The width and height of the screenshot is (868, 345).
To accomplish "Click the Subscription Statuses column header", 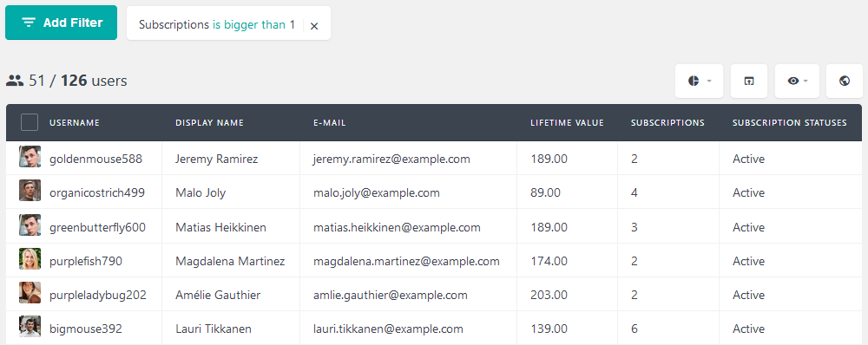I will (x=789, y=123).
